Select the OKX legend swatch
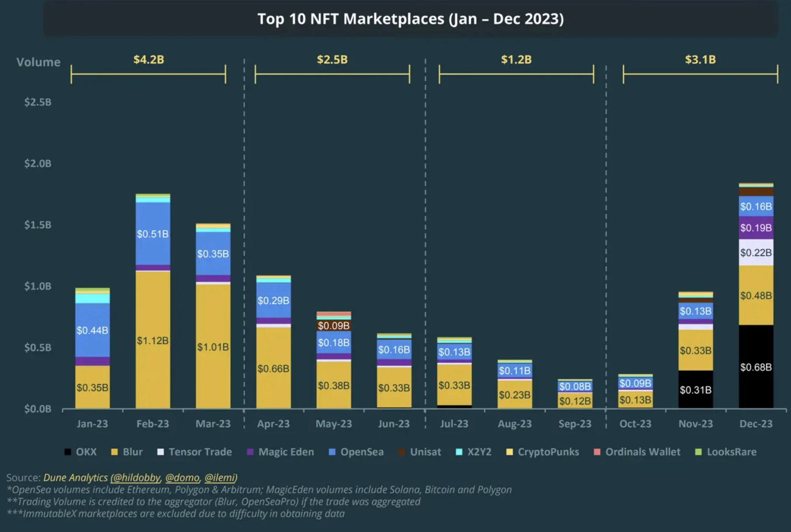The width and height of the screenshot is (791, 532). pyautogui.click(x=67, y=452)
